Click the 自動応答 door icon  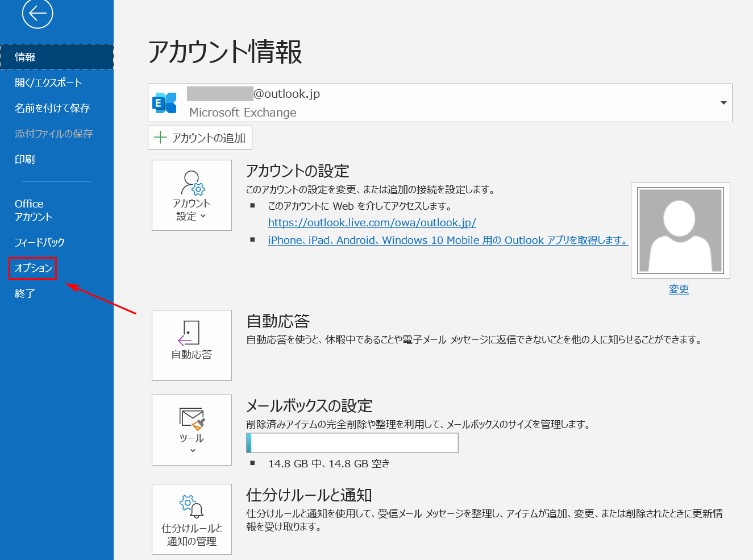pyautogui.click(x=190, y=333)
